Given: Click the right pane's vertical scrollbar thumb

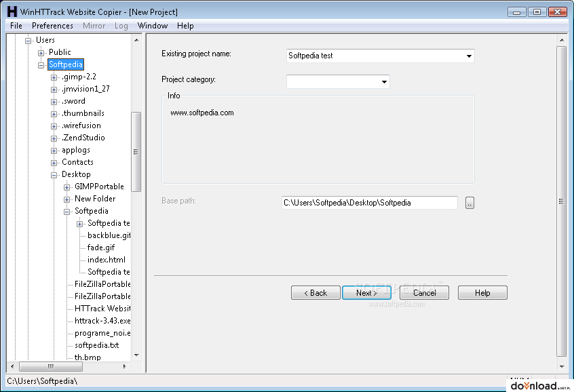Looking at the screenshot, I should (562, 201).
